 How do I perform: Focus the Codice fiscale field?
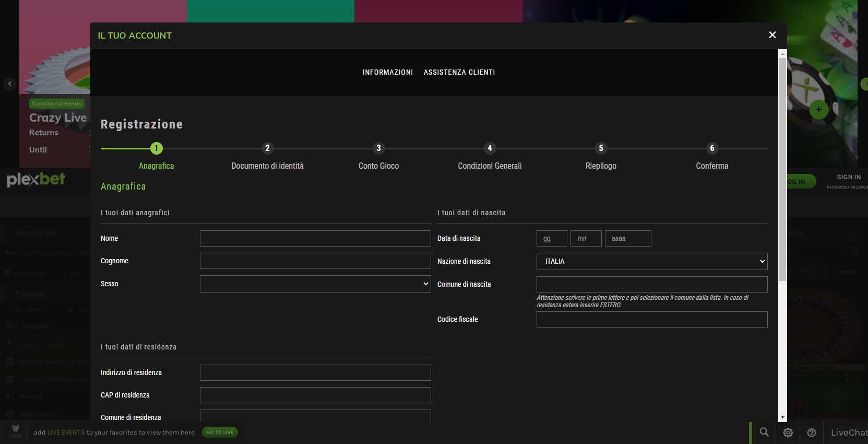[652, 319]
